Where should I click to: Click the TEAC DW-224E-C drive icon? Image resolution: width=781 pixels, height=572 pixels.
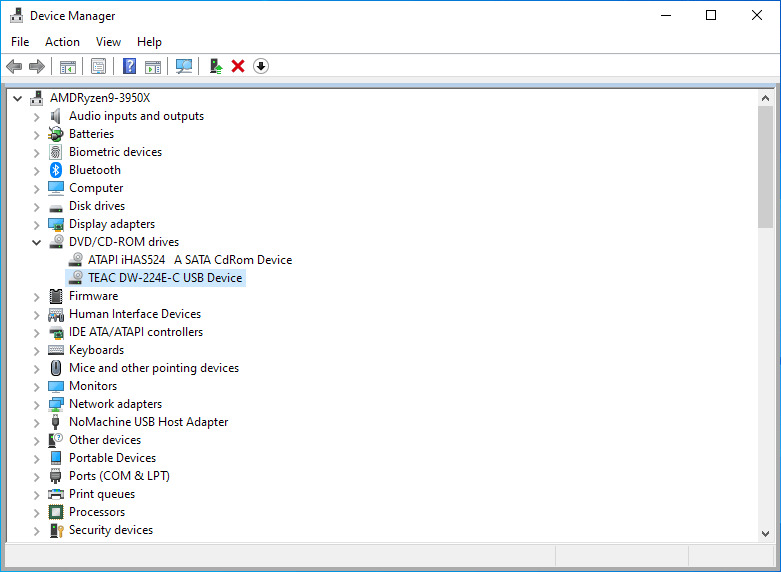[75, 277]
